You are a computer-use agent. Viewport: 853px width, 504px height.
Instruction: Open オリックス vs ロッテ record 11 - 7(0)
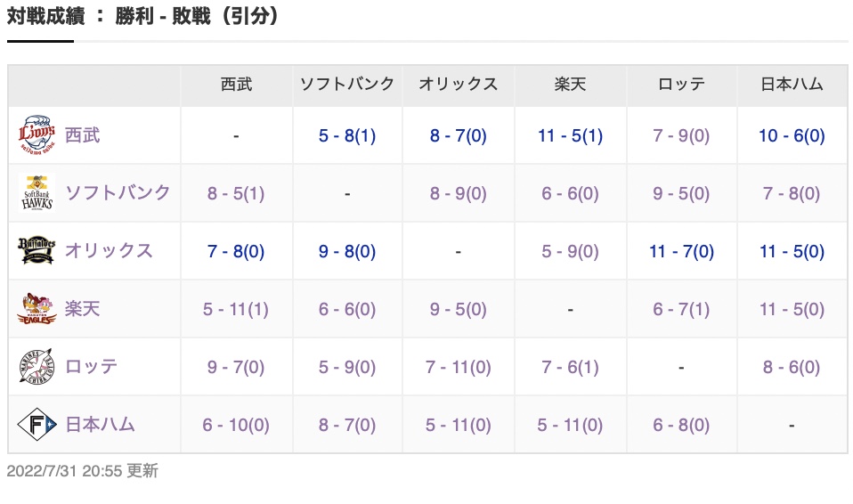681,251
